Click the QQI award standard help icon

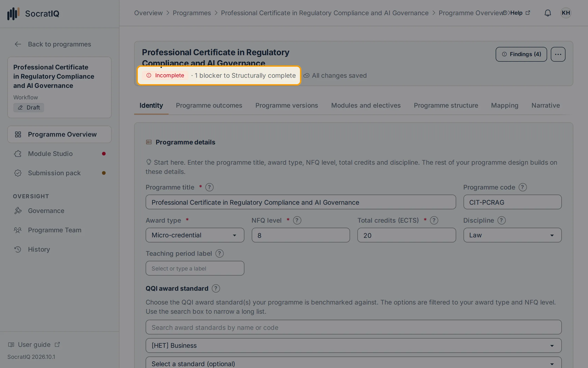coord(216,288)
